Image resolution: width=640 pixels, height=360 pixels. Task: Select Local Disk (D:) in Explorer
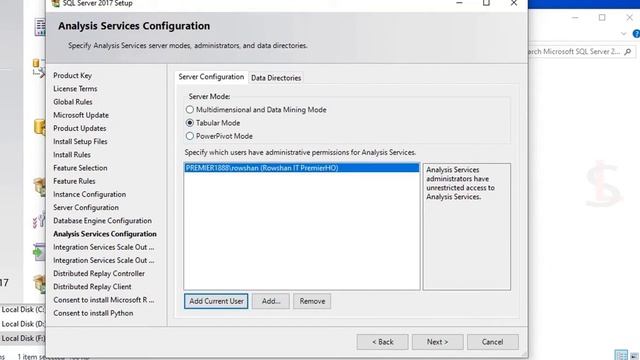coord(22,324)
